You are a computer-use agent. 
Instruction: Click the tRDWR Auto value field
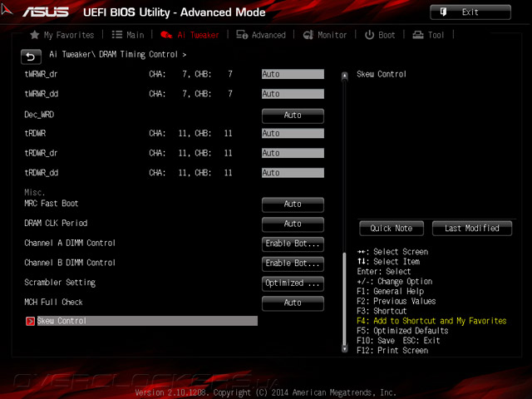pos(293,133)
